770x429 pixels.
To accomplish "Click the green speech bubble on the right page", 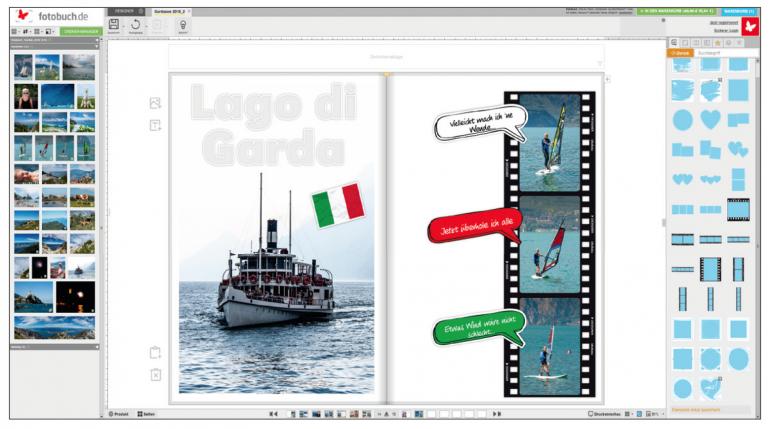I will click(479, 327).
